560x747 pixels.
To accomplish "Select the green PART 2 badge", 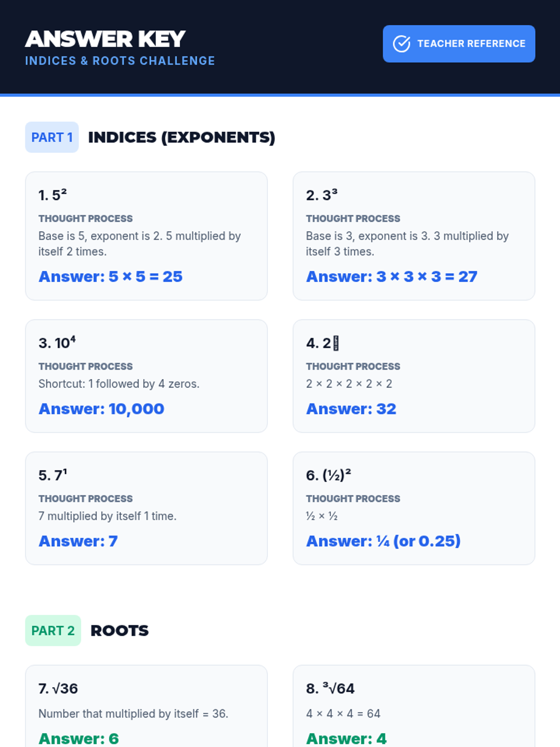I will pyautogui.click(x=53, y=631).
